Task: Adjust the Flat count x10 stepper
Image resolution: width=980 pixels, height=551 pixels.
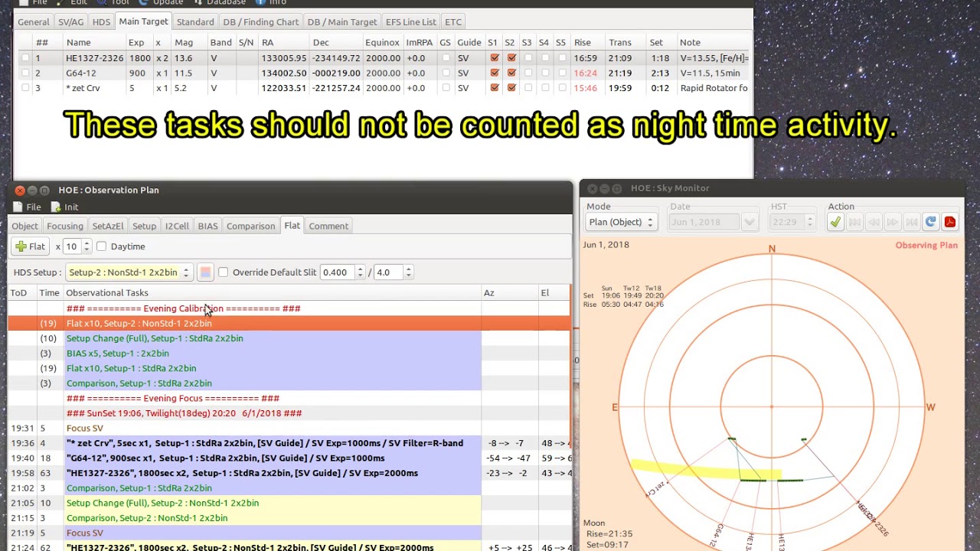Action: click(x=87, y=246)
